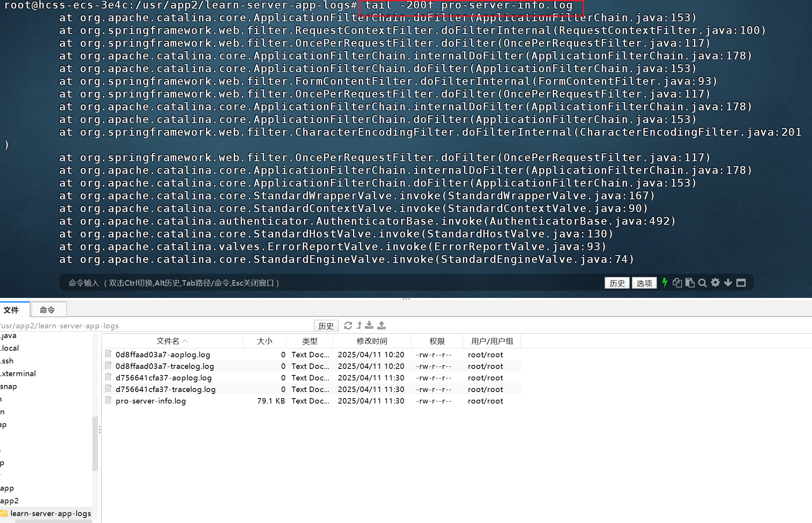Open terminal search magnifier icon
812x523 pixels.
pyautogui.click(x=702, y=283)
